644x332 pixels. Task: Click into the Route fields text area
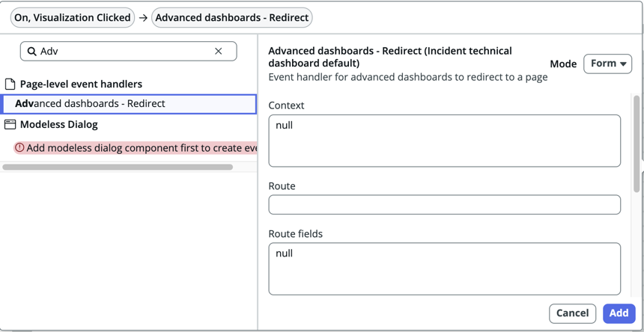click(x=444, y=268)
